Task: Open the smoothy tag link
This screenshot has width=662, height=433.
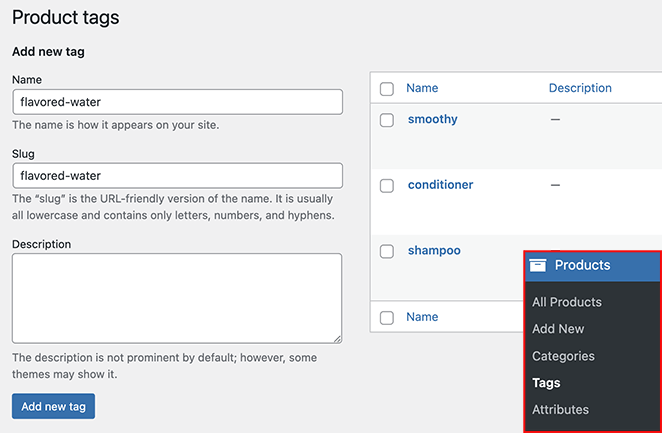Action: point(432,119)
